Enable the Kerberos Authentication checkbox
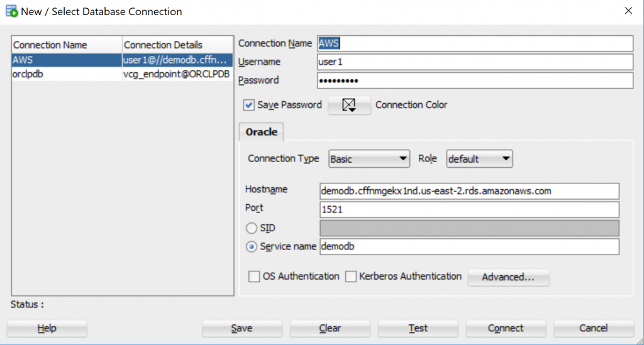Image resolution: width=644 pixels, height=345 pixels. 351,277
